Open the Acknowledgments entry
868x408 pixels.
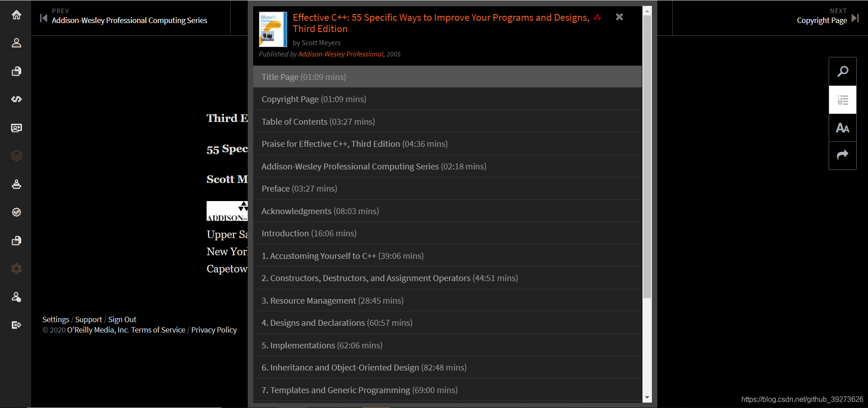click(447, 211)
